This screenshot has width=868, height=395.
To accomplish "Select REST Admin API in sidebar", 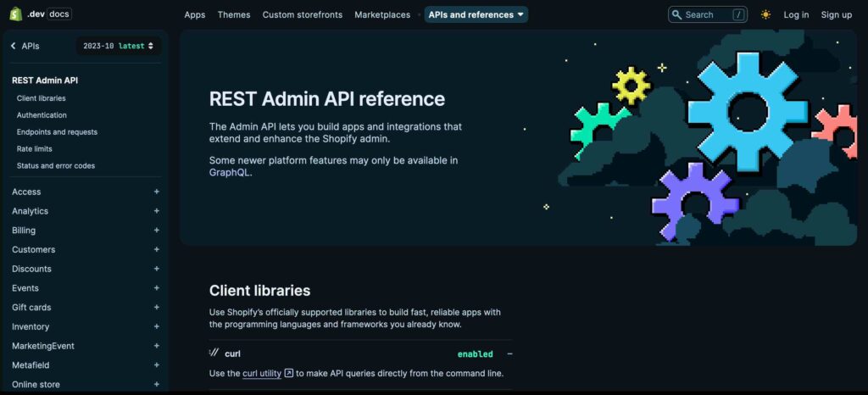I will (45, 81).
